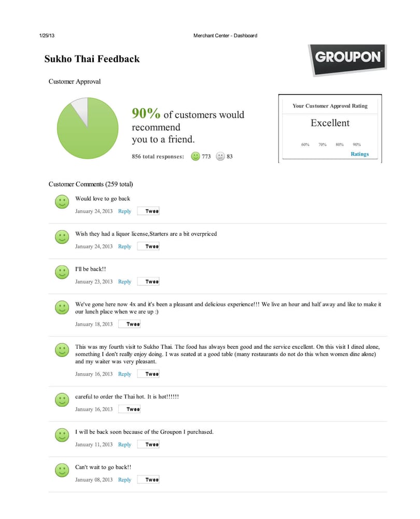Reply to the fourth visit comment from January 16
The height and width of the screenshot is (519, 420).
(x=124, y=374)
